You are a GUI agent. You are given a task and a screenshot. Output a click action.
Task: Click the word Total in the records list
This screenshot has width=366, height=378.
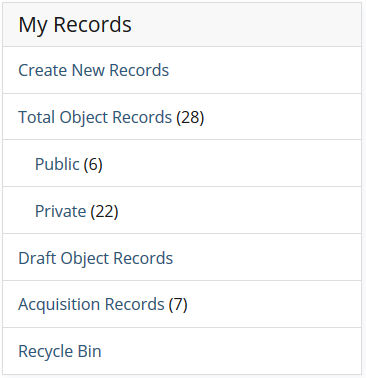tap(37, 117)
